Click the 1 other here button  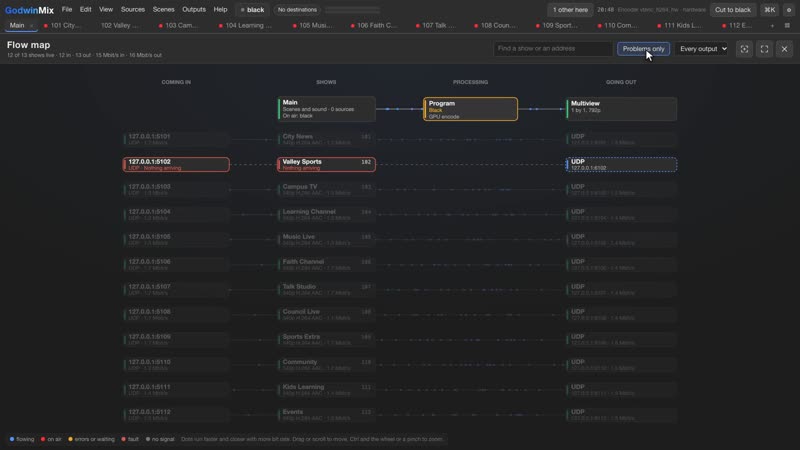pyautogui.click(x=570, y=10)
